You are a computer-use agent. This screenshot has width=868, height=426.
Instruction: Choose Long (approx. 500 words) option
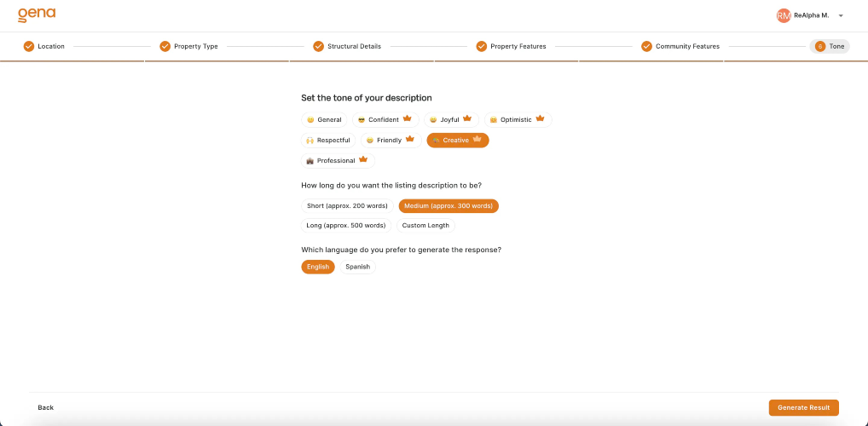tap(346, 226)
